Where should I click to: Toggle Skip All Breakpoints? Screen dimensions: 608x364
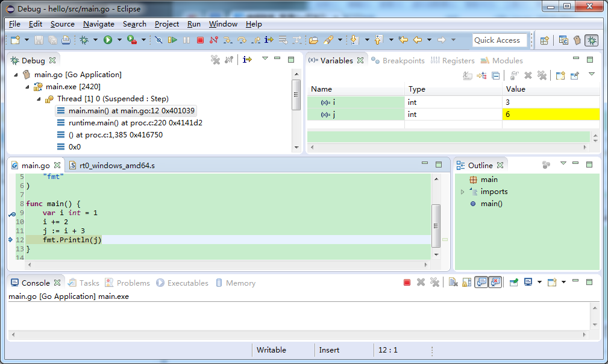pyautogui.click(x=158, y=40)
